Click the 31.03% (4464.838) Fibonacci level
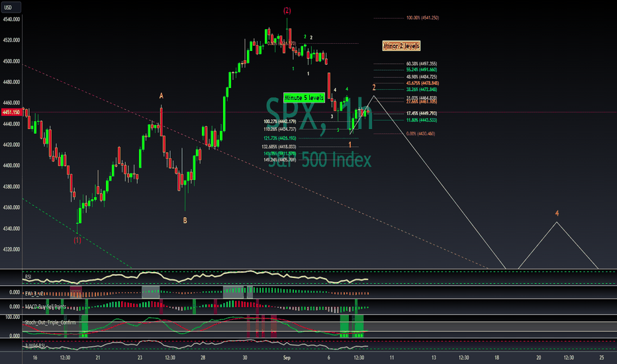The height and width of the screenshot is (364, 617). tap(422, 98)
